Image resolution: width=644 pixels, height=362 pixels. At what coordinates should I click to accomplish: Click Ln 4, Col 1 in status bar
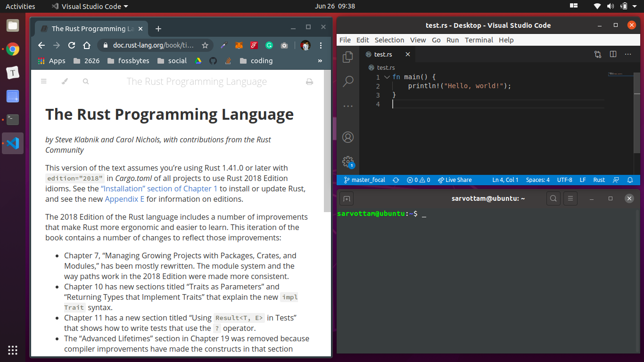505,180
